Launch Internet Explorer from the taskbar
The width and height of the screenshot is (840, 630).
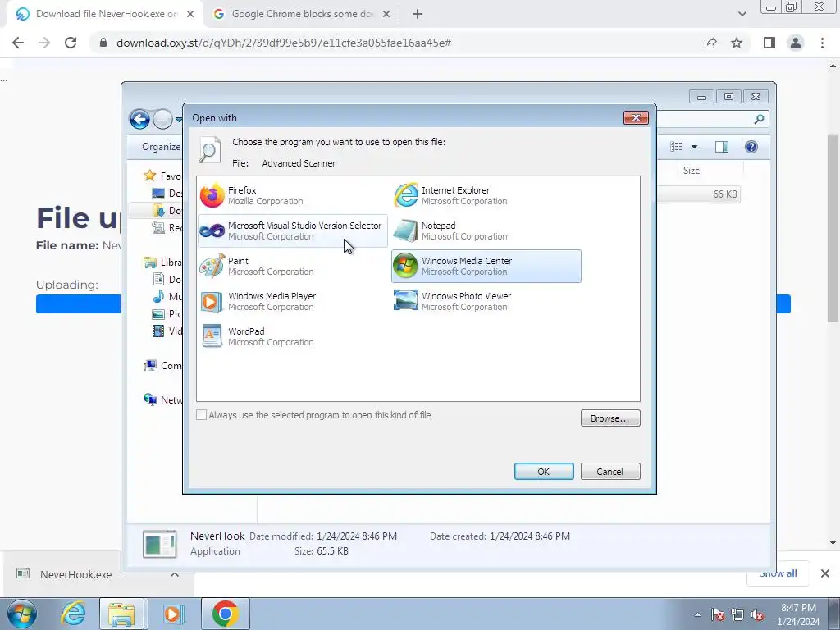pos(73,614)
